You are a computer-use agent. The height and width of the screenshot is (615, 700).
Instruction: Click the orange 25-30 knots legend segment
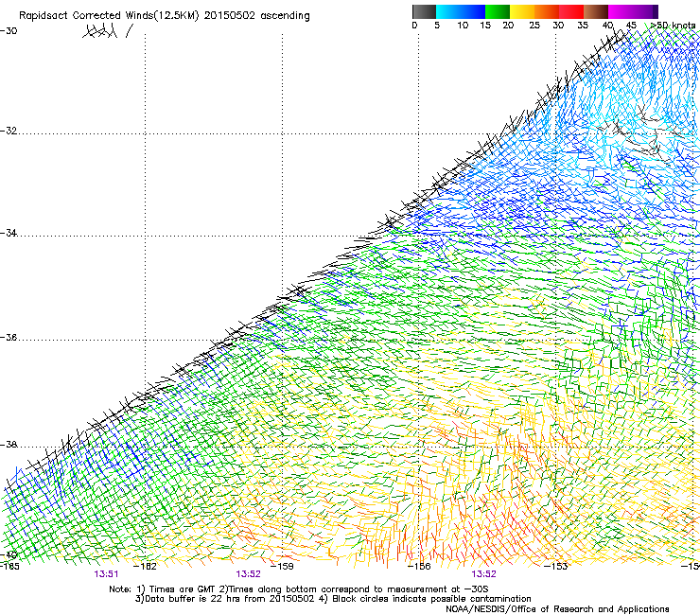547,11
